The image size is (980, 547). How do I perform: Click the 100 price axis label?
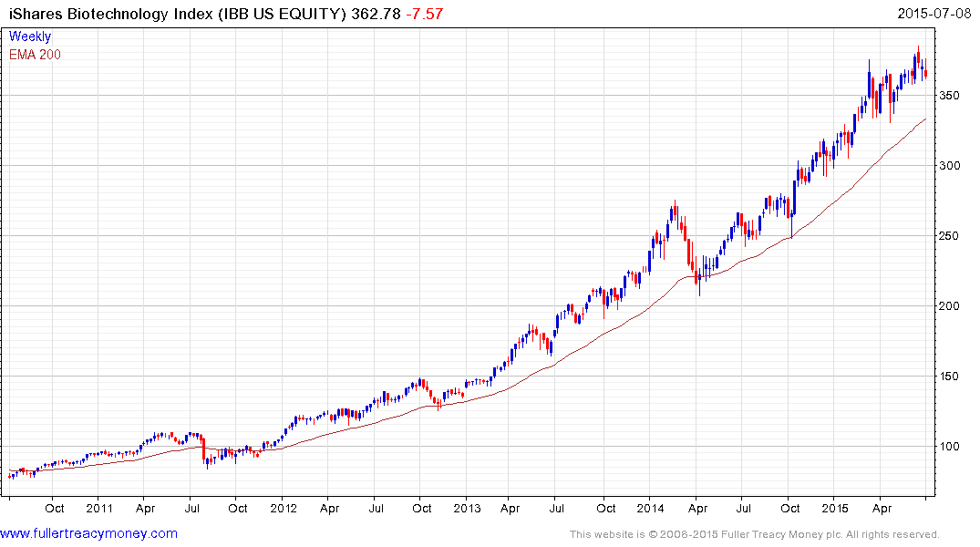click(949, 446)
